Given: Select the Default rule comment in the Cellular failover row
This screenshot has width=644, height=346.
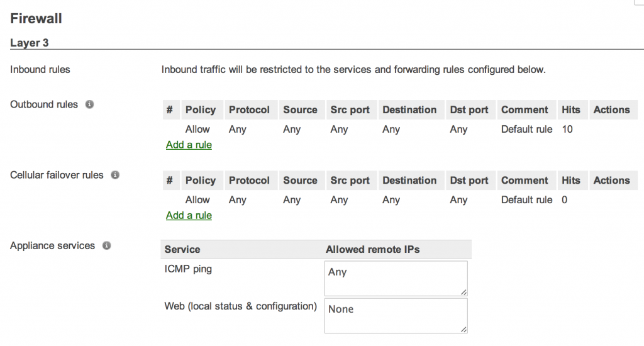Looking at the screenshot, I should click(x=526, y=199).
